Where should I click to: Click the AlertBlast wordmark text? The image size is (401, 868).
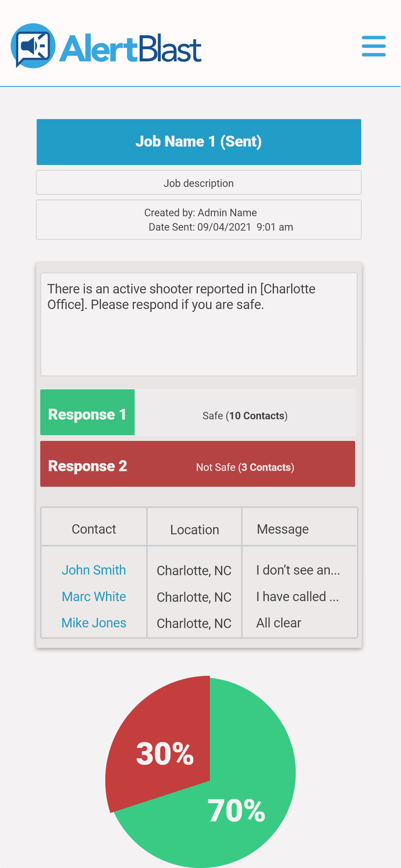pyautogui.click(x=130, y=49)
